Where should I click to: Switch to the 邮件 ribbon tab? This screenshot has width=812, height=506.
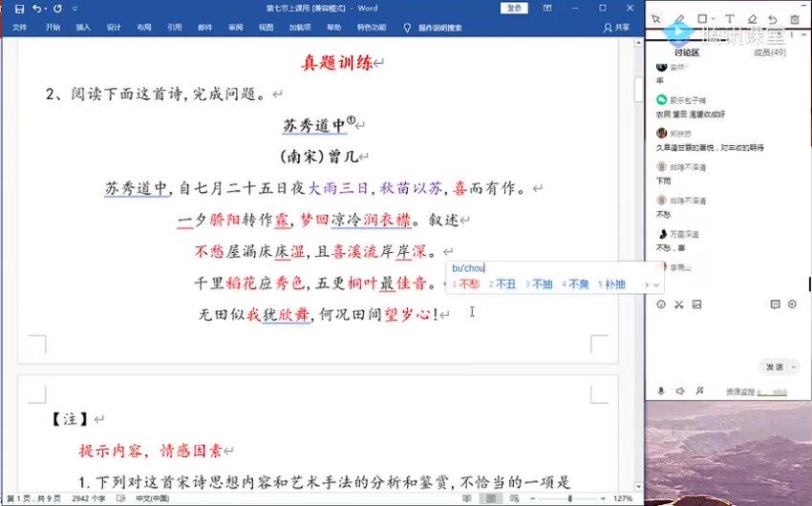pyautogui.click(x=205, y=28)
